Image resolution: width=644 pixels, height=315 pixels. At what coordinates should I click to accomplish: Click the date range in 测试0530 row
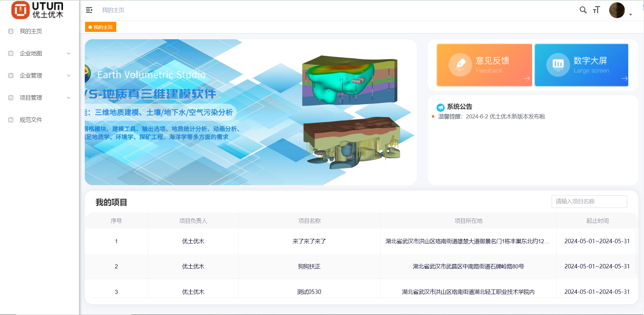597,292
